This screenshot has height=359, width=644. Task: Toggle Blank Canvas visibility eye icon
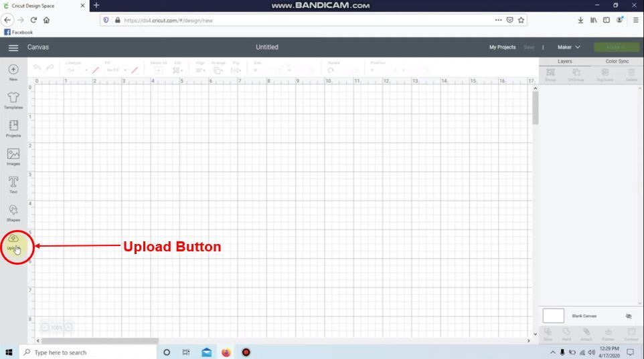(x=628, y=316)
